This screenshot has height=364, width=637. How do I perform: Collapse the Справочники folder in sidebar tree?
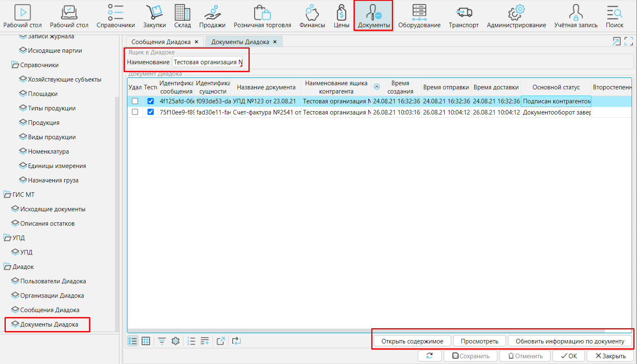coord(15,65)
